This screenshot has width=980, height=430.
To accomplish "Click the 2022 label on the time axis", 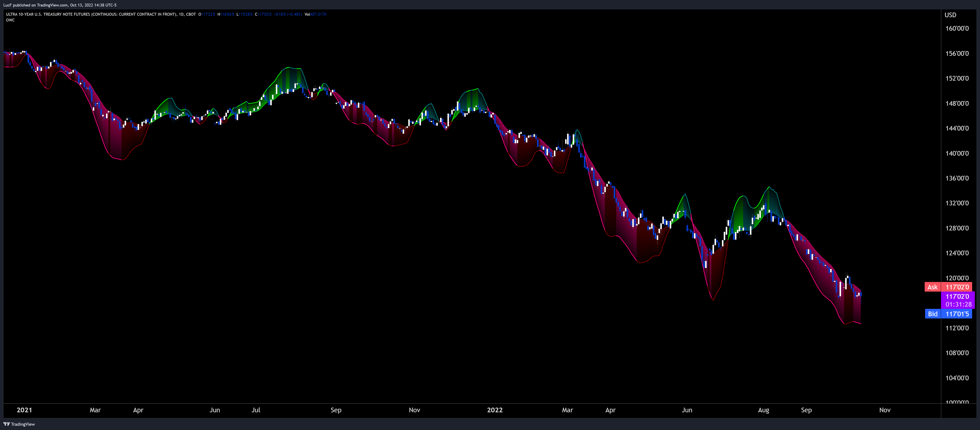I will point(494,410).
